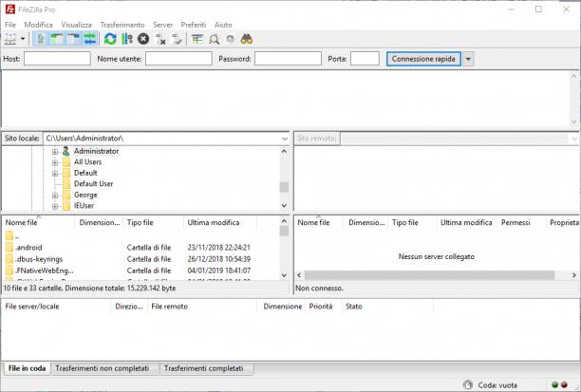Focus the Nome utente field
The width and height of the screenshot is (581, 392).
click(x=178, y=59)
